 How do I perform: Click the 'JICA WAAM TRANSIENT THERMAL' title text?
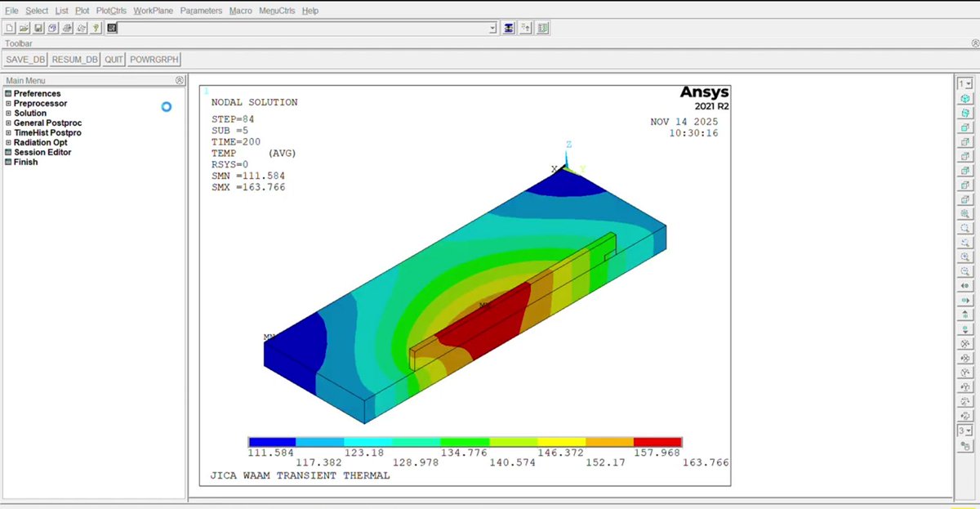click(x=300, y=476)
